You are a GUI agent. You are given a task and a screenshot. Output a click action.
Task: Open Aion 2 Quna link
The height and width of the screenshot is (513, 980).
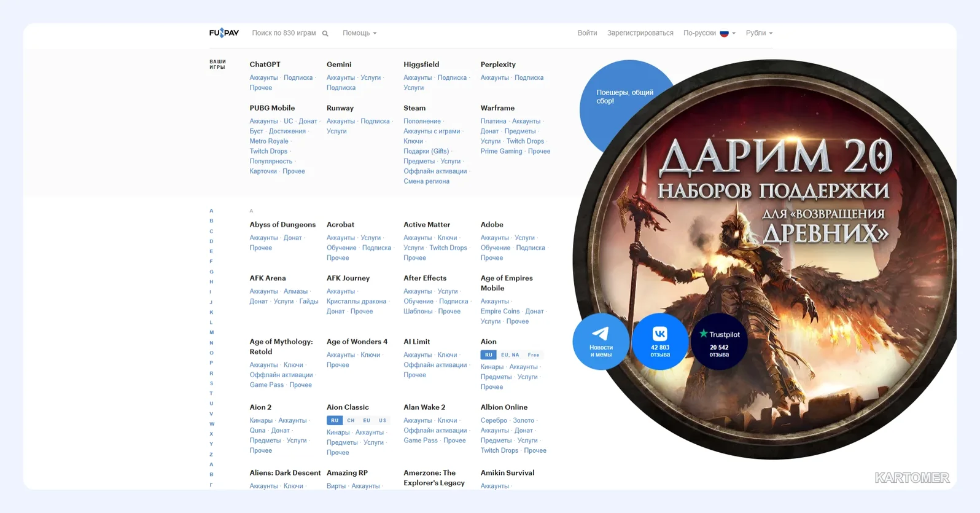point(257,431)
